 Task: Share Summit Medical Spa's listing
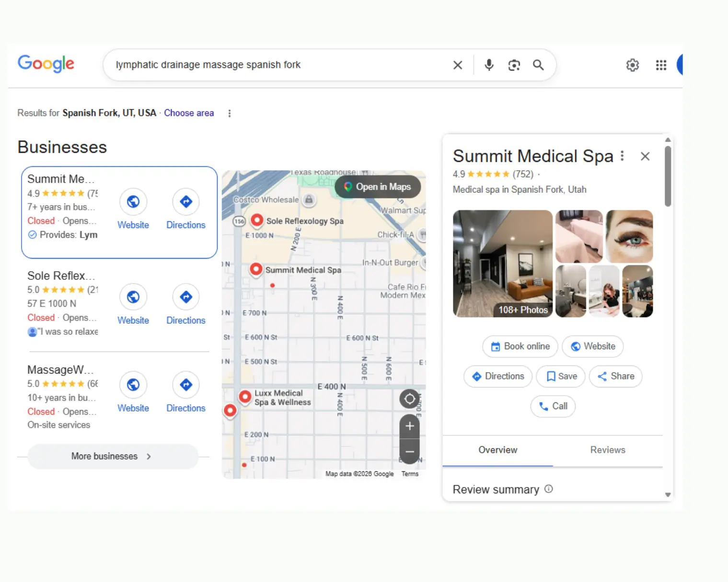click(615, 377)
